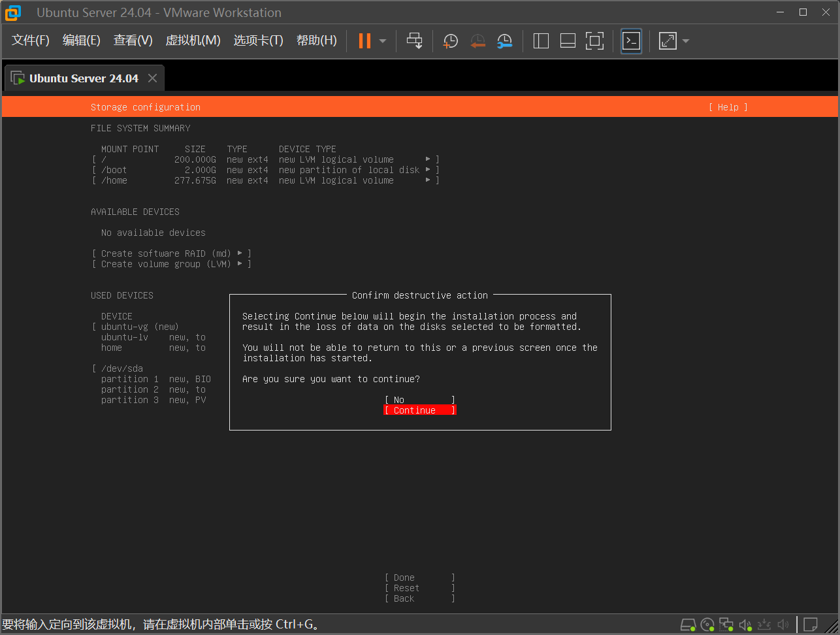Image resolution: width=840 pixels, height=635 pixels.
Task: Click the stretch guest display icon
Action: coord(668,41)
